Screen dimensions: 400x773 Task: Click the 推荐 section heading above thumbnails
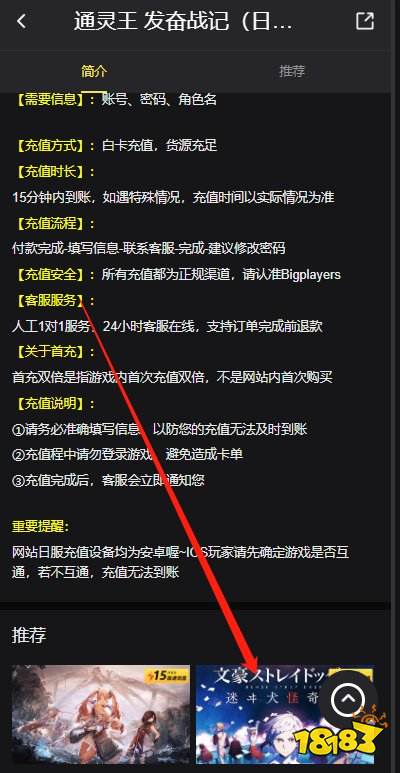(x=29, y=635)
